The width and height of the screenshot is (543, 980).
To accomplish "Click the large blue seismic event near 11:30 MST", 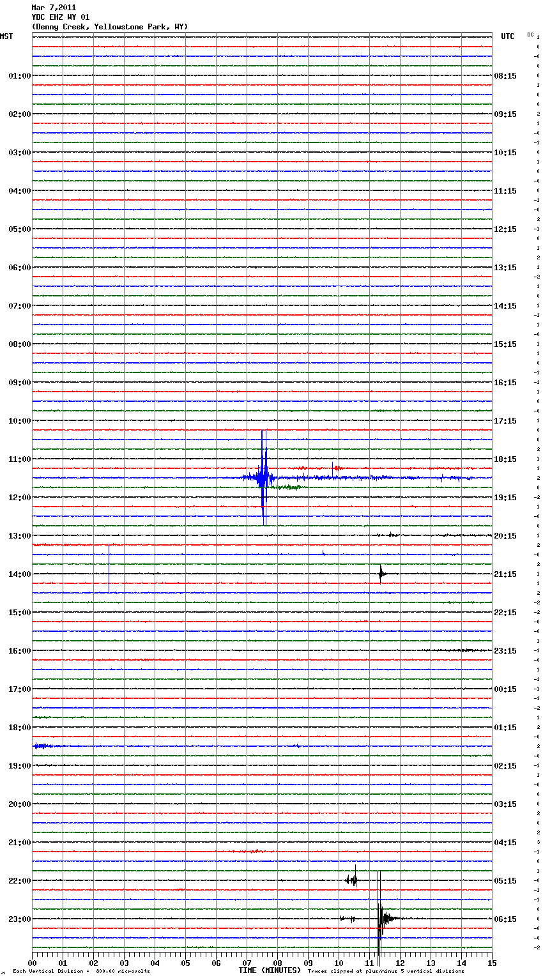I will 263,477.
